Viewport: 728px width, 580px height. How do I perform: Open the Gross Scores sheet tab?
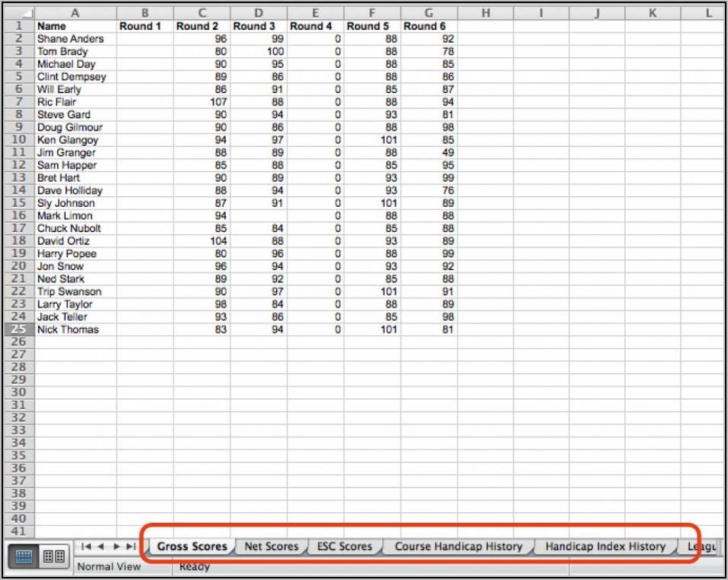tap(192, 546)
